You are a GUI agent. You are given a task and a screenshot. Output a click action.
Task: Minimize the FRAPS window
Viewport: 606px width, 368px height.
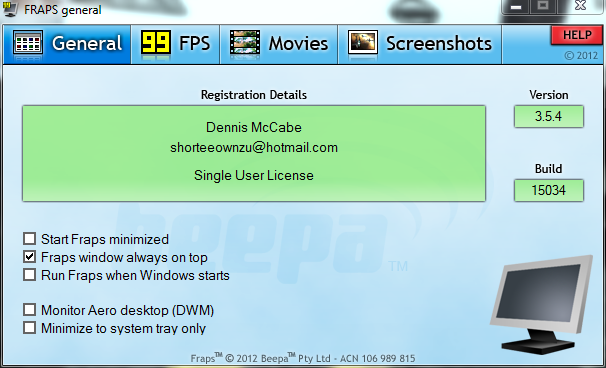click(516, 7)
